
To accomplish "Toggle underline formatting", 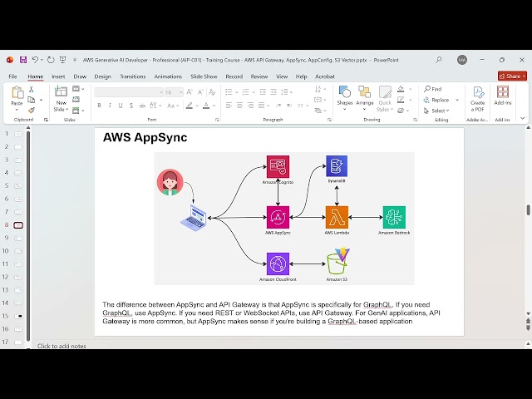I will [121, 106].
